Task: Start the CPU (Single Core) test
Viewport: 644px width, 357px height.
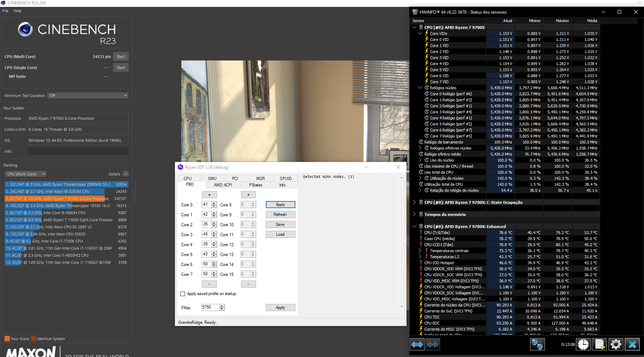Action: [121, 67]
